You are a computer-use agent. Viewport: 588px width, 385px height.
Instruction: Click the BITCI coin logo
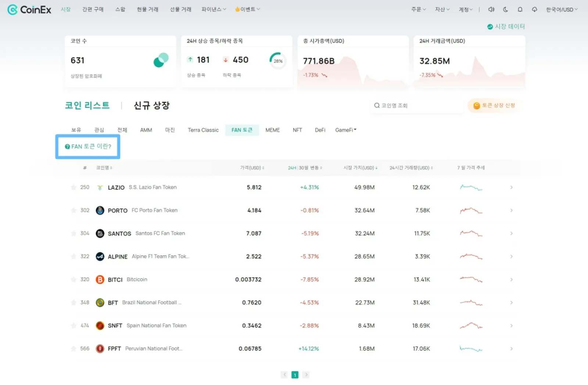[100, 279]
